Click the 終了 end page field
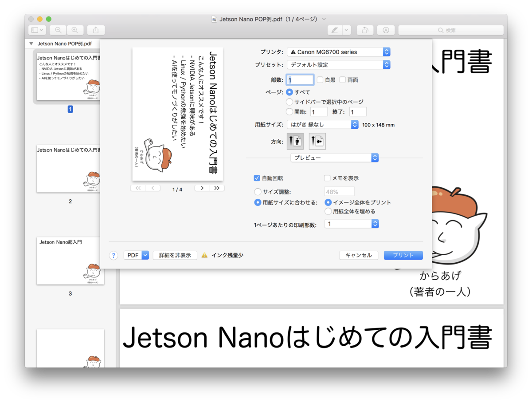 coord(358,112)
